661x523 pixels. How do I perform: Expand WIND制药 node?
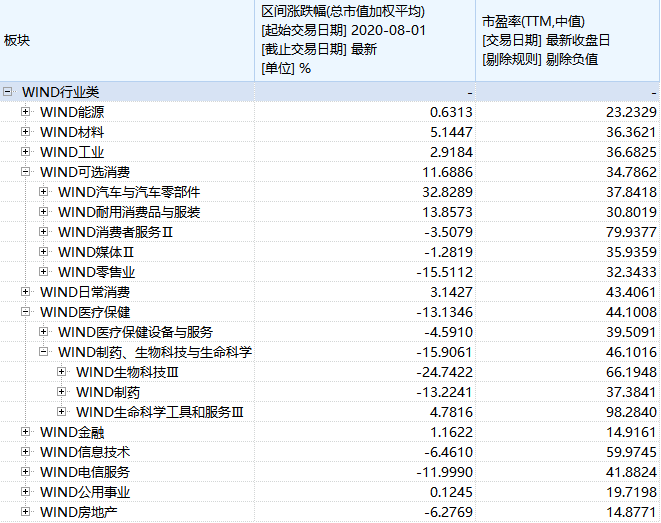(62, 392)
